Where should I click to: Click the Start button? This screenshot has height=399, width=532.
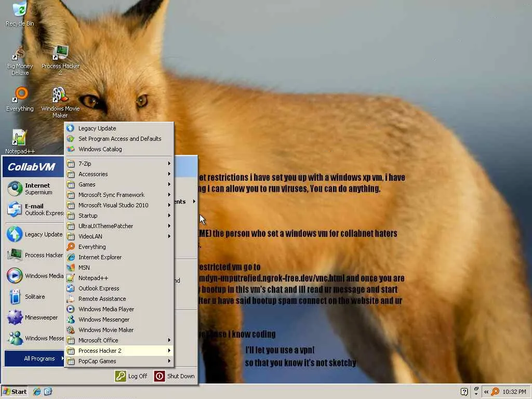(x=15, y=392)
